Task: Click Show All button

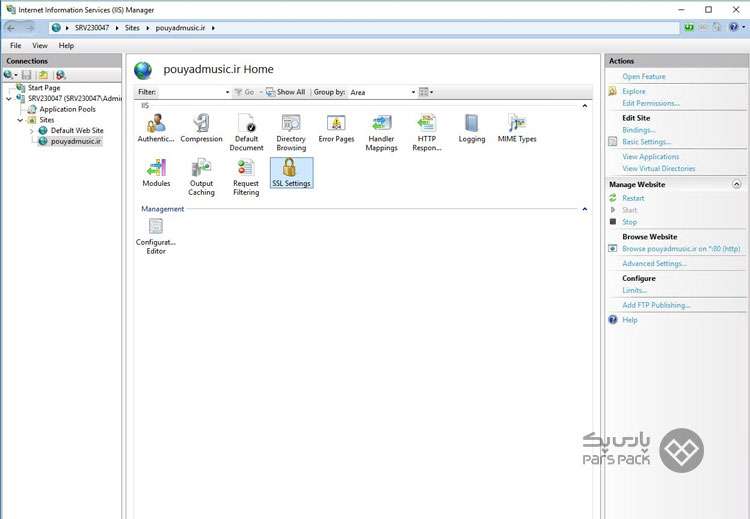Action: click(286, 92)
